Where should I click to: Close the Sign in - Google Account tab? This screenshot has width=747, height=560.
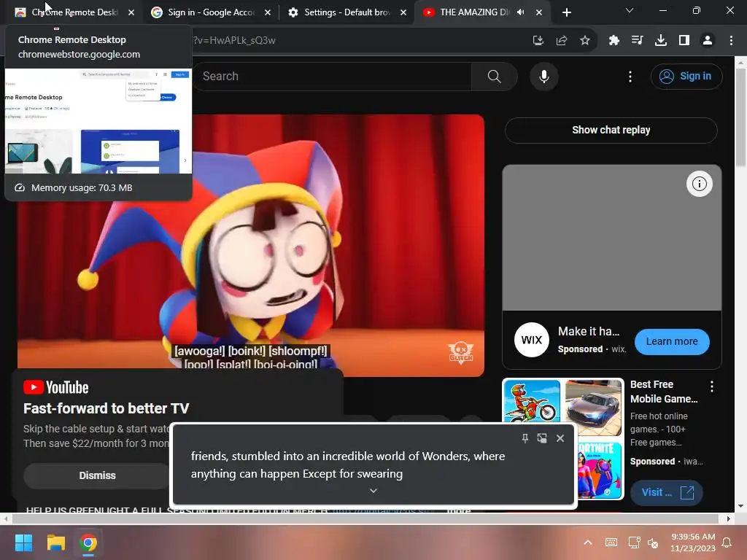click(267, 12)
